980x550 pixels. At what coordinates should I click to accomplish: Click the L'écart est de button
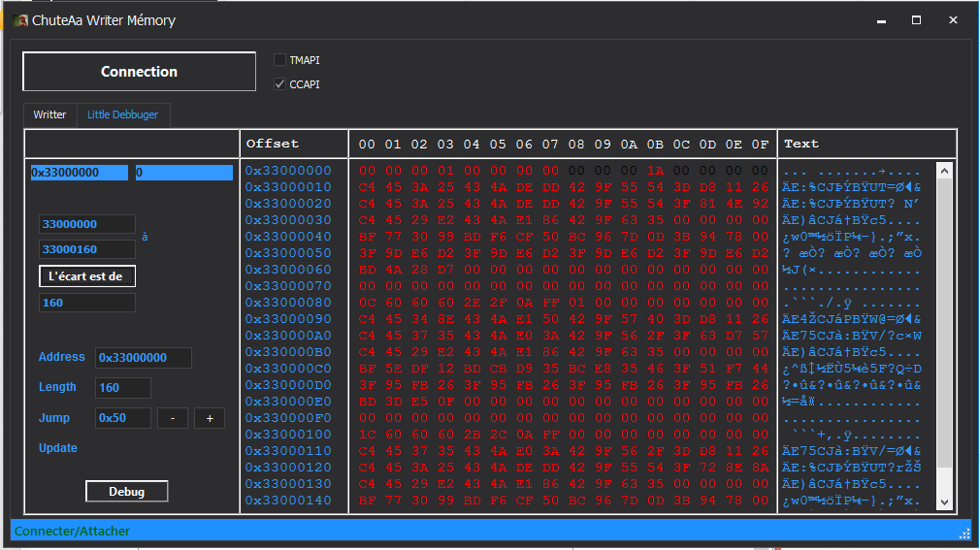(x=87, y=276)
